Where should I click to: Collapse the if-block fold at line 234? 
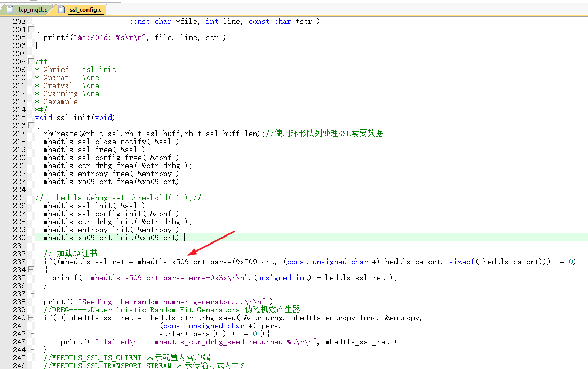click(x=31, y=270)
